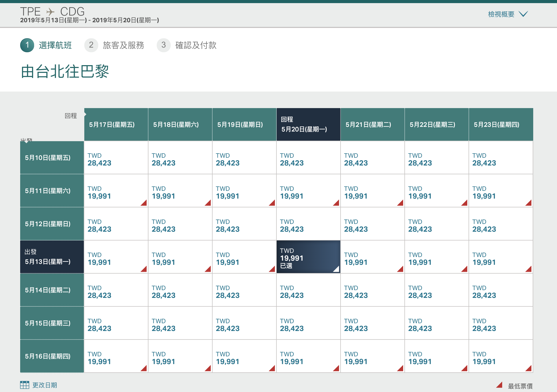Select the 5月10日(星期五) departure row header

(52, 158)
